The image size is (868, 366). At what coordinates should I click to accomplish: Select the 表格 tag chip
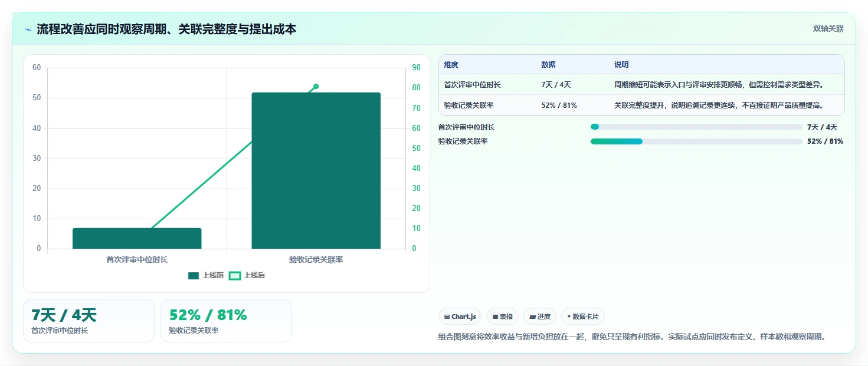(x=502, y=316)
